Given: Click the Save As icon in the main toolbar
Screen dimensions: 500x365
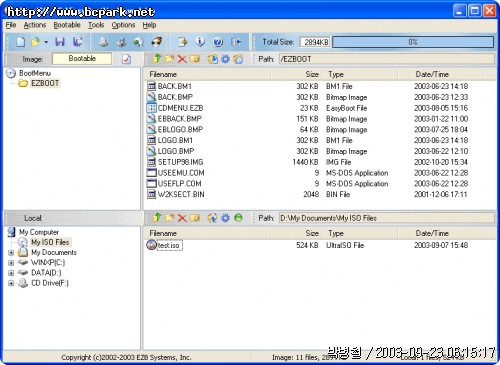Looking at the screenshot, I should (x=78, y=42).
